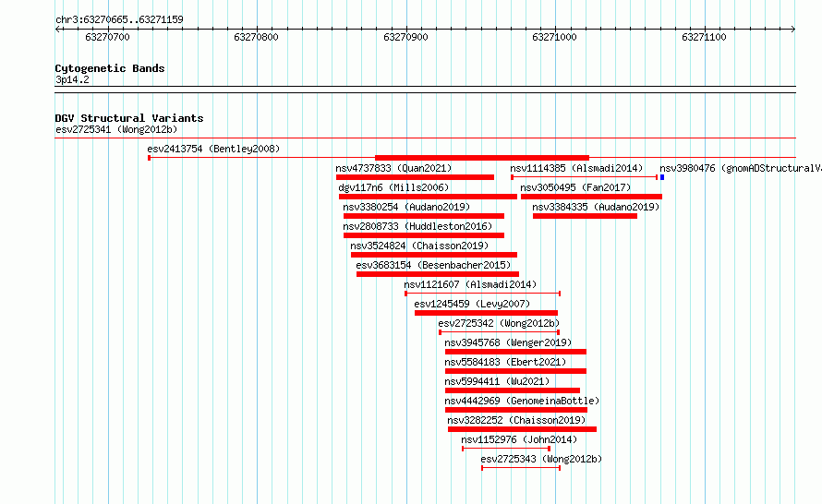Click the nsv3050495 (Fan2017) label
This screenshot has width=822, height=504.
[x=575, y=187]
